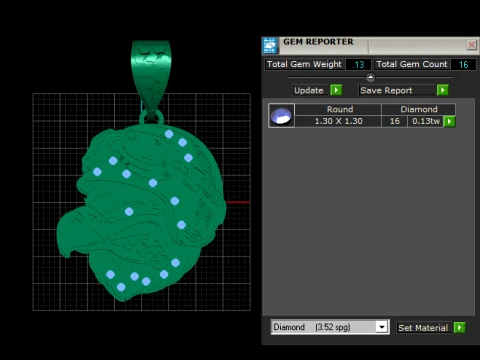
Task: Click the Round shape cell
Action: 339,109
